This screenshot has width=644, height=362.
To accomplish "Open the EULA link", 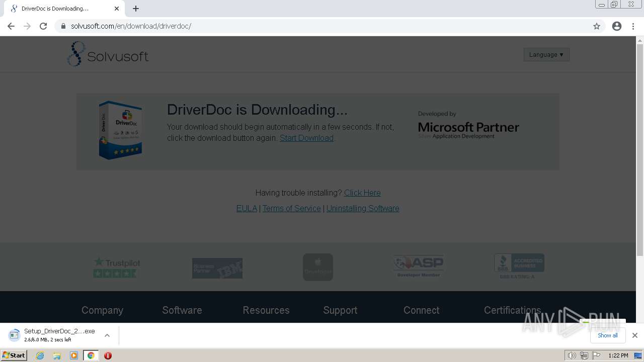I will (247, 208).
